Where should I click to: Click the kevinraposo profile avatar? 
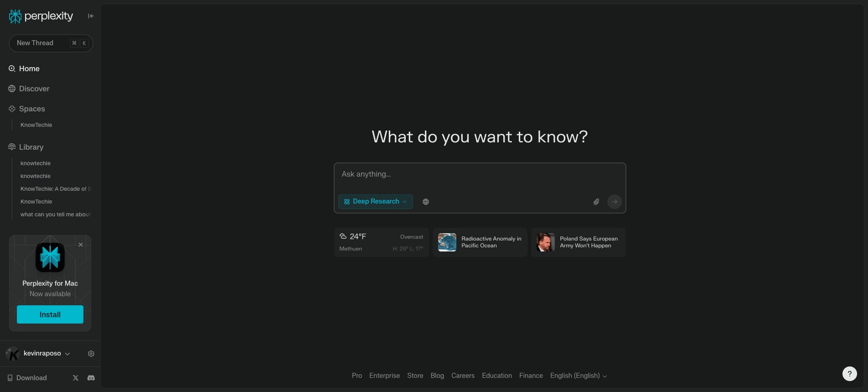[12, 353]
